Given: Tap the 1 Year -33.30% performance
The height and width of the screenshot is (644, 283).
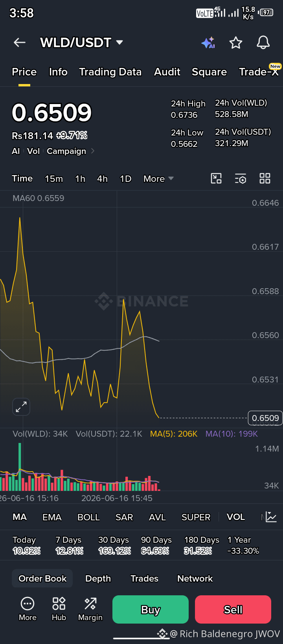Looking at the screenshot, I should (x=243, y=545).
